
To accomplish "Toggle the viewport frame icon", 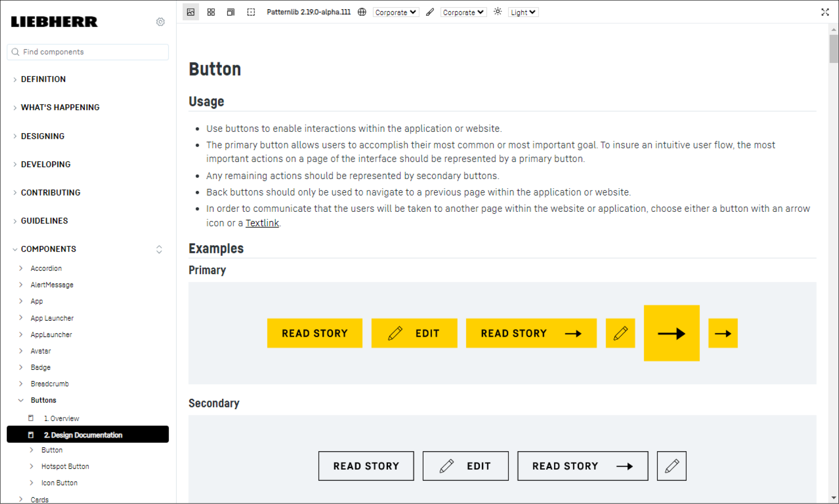I will coord(251,12).
